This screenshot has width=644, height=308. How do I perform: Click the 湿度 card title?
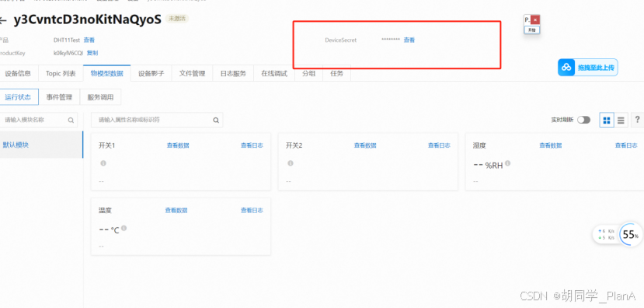pos(480,145)
